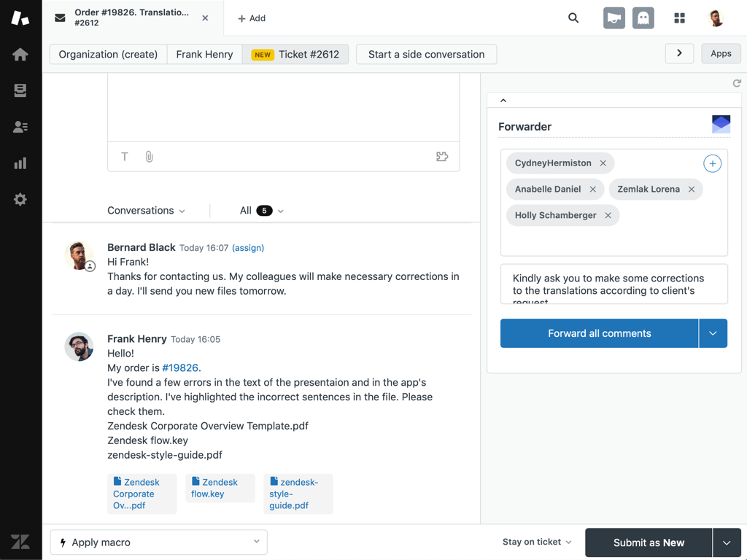Open the Customers panel from the sidebar
Screen dimensions: 747x560
click(20, 126)
